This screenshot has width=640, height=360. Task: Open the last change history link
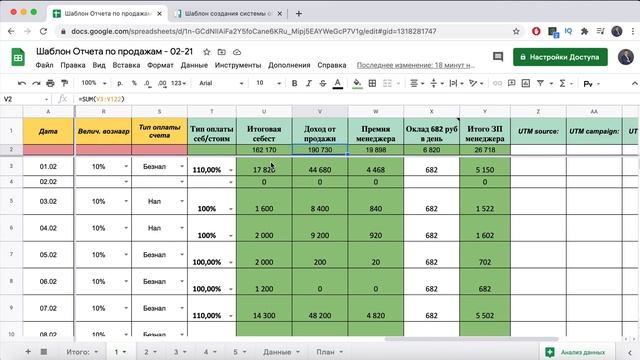point(416,65)
